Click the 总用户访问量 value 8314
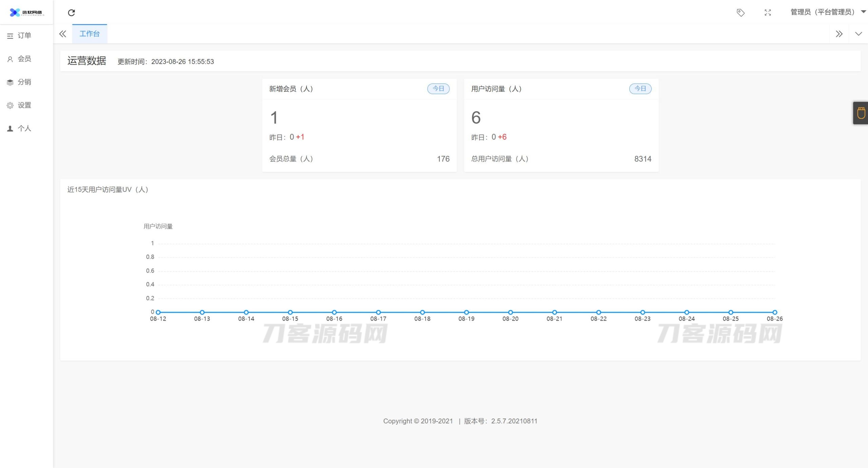 click(643, 159)
